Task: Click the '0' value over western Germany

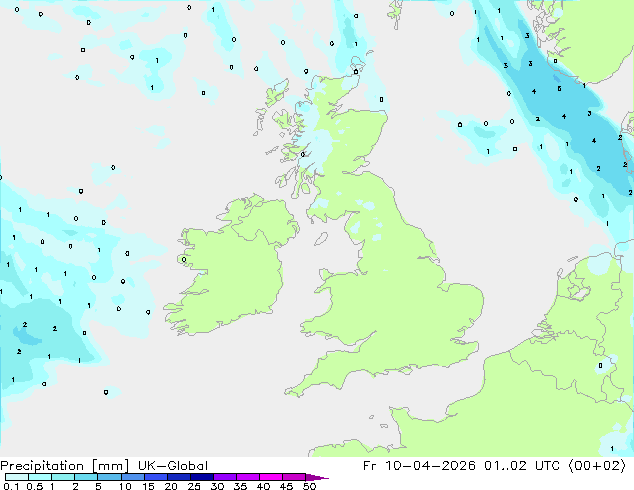Action: (600, 365)
